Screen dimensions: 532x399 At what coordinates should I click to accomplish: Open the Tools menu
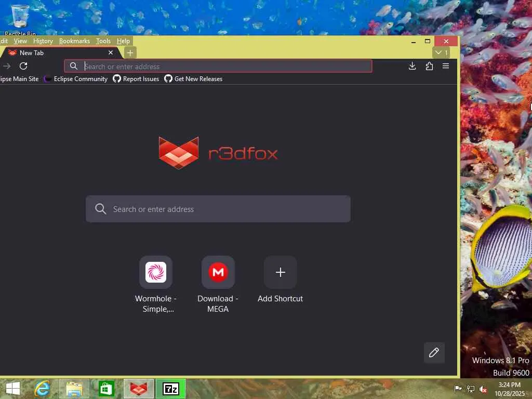(103, 41)
